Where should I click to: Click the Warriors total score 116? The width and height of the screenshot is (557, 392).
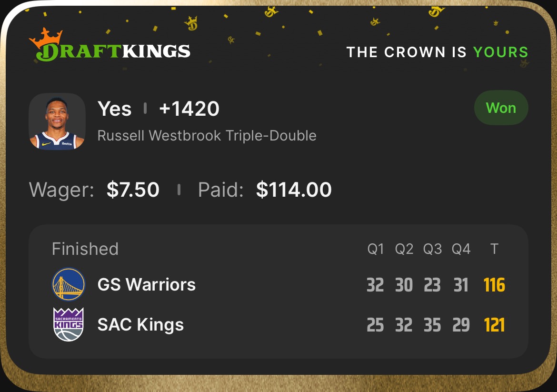[x=494, y=285]
